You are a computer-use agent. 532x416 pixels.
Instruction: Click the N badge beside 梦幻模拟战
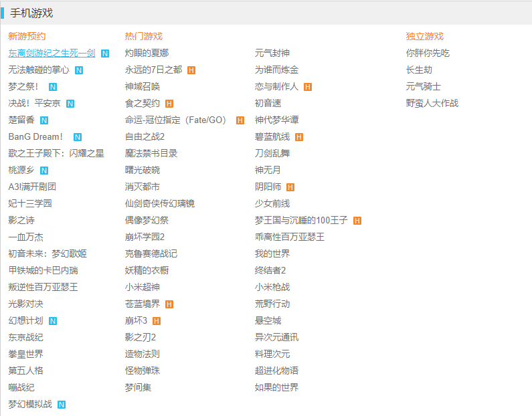click(62, 405)
